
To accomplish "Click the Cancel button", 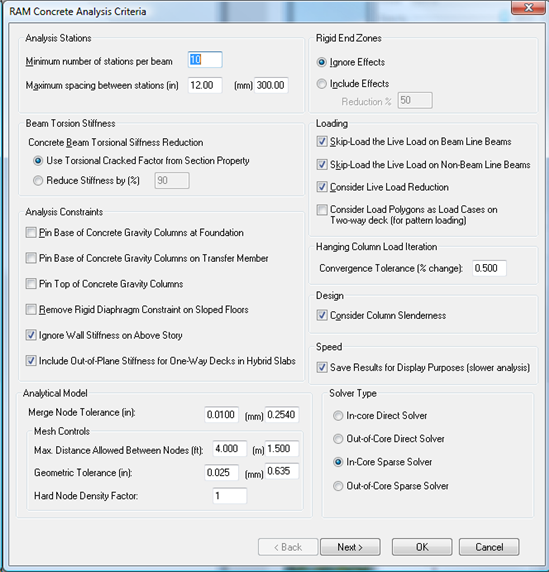I will (x=489, y=547).
